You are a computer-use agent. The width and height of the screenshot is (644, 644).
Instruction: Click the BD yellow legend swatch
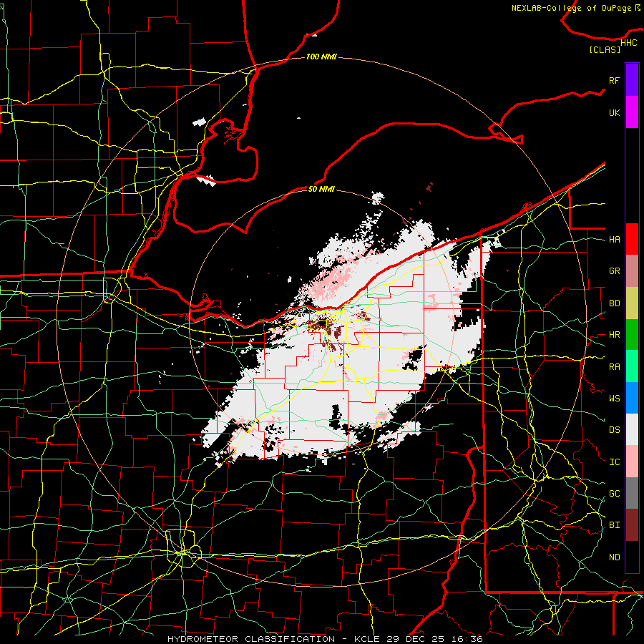point(632,303)
